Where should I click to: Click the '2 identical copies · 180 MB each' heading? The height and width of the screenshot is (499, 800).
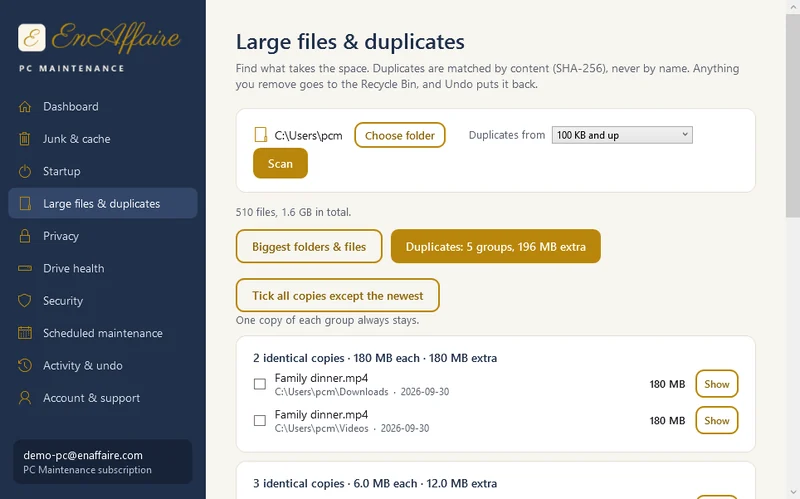(x=375, y=358)
